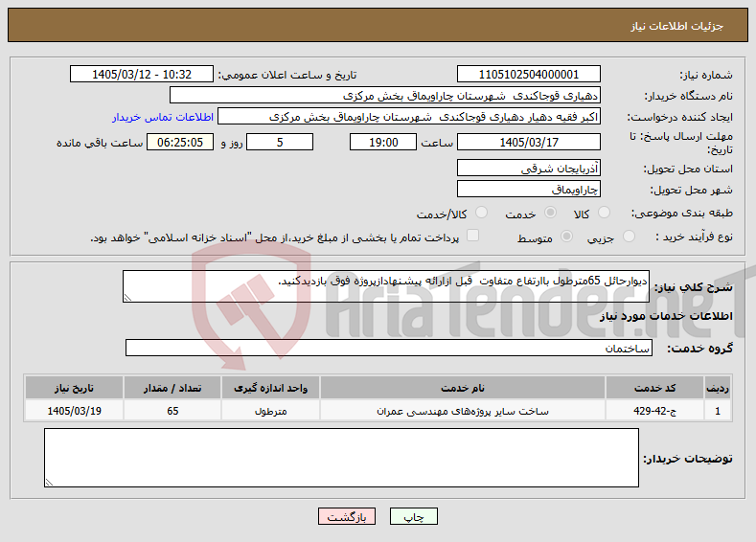Click the جزئیات اطلاعات نیاز page title
Viewport: 756px width, 542px height.
pos(676,26)
